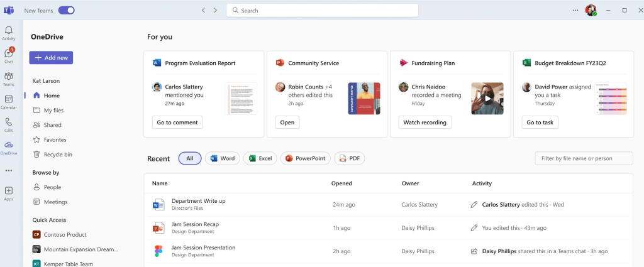The height and width of the screenshot is (267, 644).
Task: Click the top Search box
Action: coord(323,10)
